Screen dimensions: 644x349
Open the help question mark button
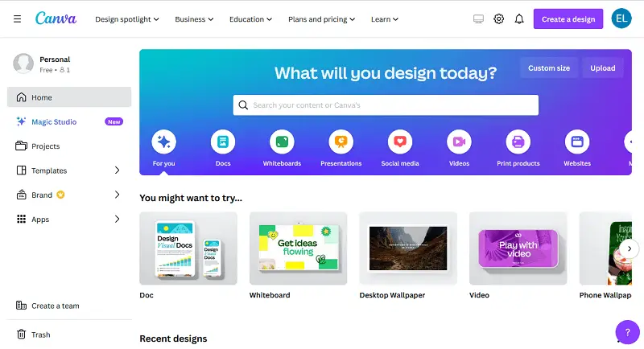click(627, 332)
